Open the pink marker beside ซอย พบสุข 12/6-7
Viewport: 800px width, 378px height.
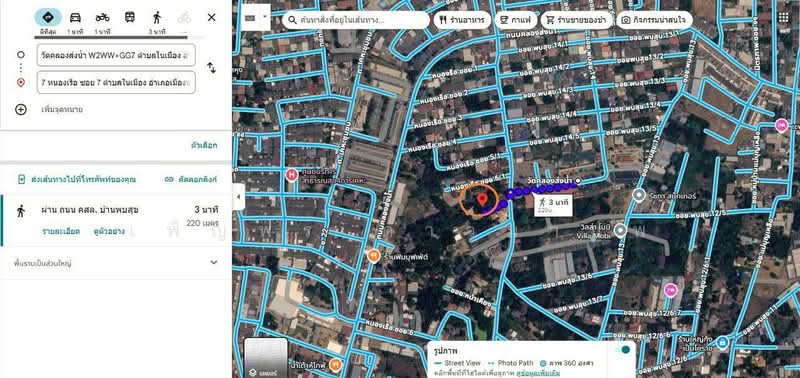tap(670, 290)
